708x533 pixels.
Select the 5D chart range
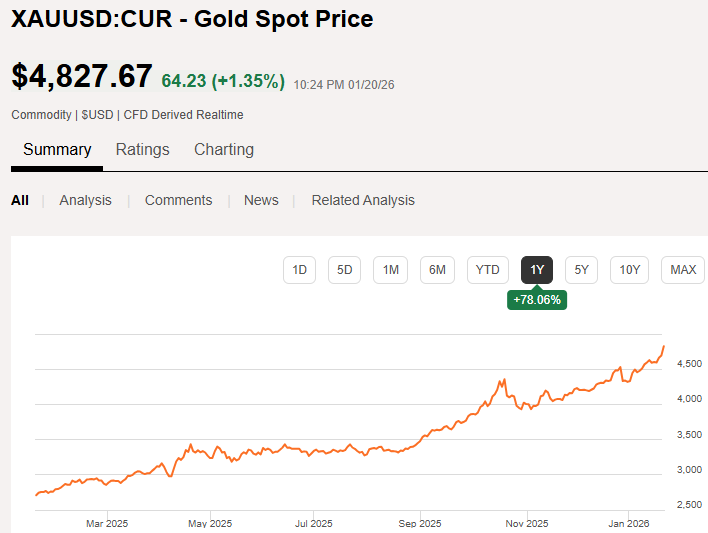pyautogui.click(x=345, y=270)
